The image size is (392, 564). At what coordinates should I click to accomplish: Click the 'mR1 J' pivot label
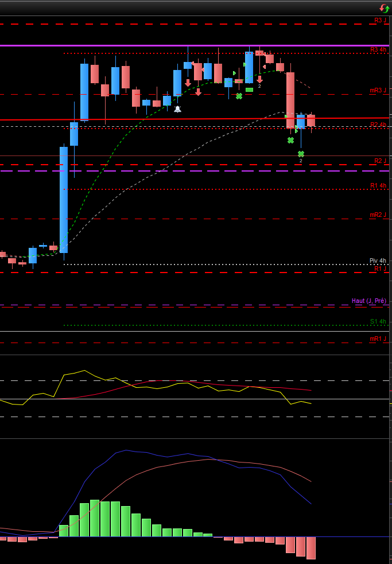click(378, 339)
